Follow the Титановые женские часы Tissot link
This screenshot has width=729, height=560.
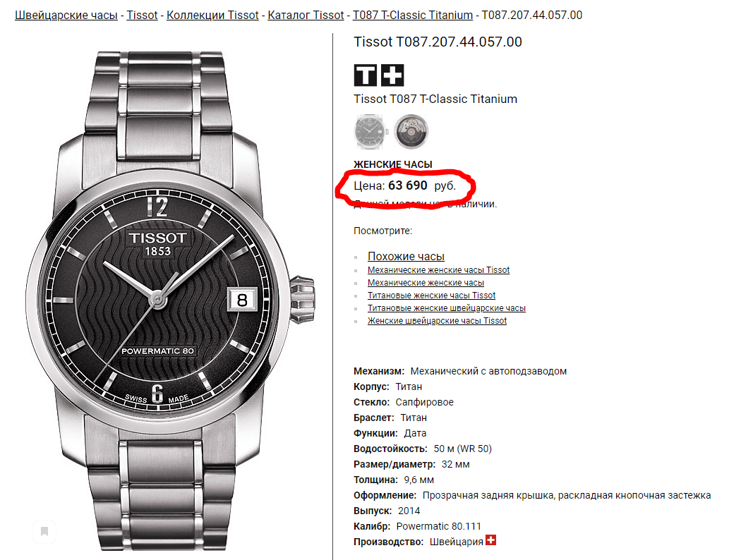click(x=431, y=295)
